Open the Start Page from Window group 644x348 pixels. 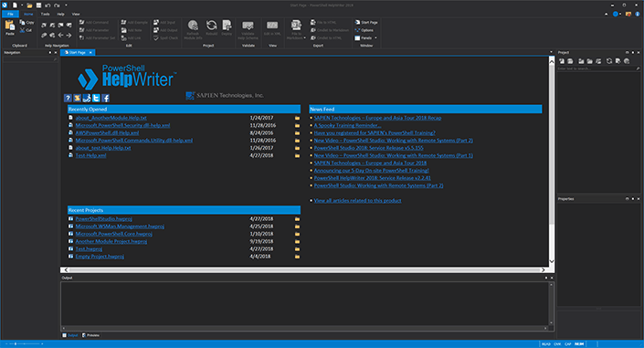pyautogui.click(x=366, y=22)
